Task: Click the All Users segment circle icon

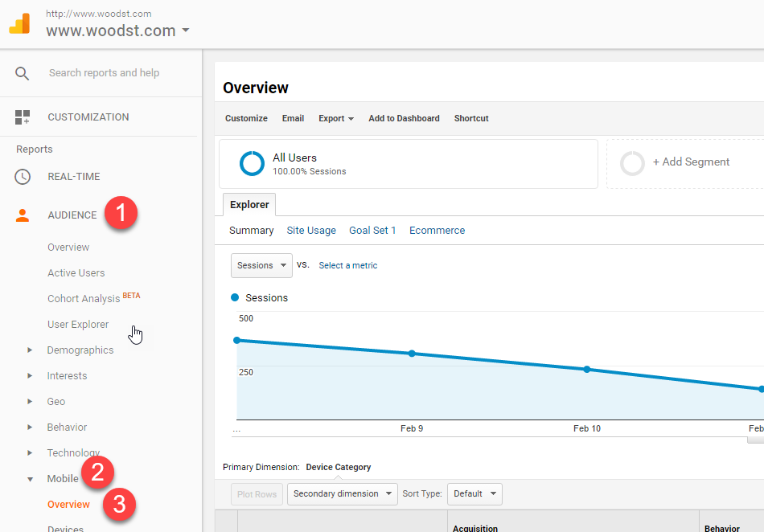Action: pos(252,163)
